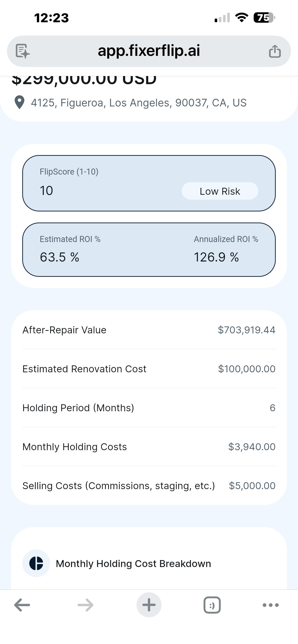
Task: Go back with browser back arrow
Action: [22, 605]
